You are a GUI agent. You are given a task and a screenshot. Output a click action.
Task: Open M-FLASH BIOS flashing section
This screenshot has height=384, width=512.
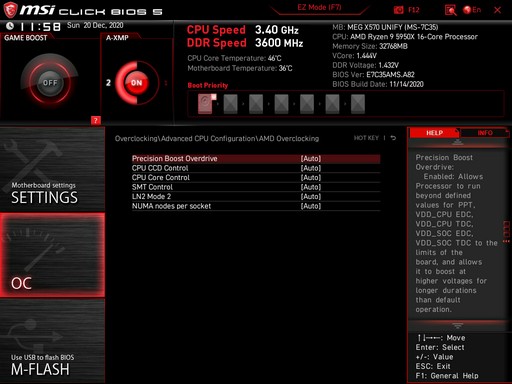52,341
